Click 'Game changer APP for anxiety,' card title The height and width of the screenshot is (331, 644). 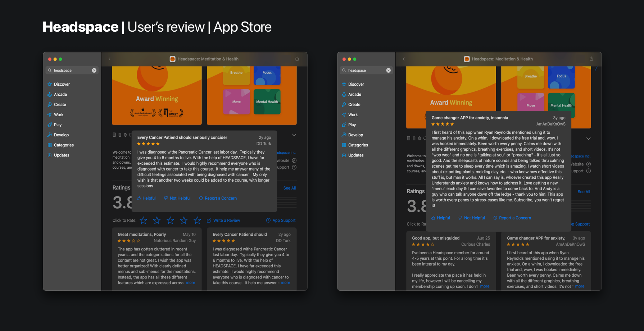click(536, 238)
